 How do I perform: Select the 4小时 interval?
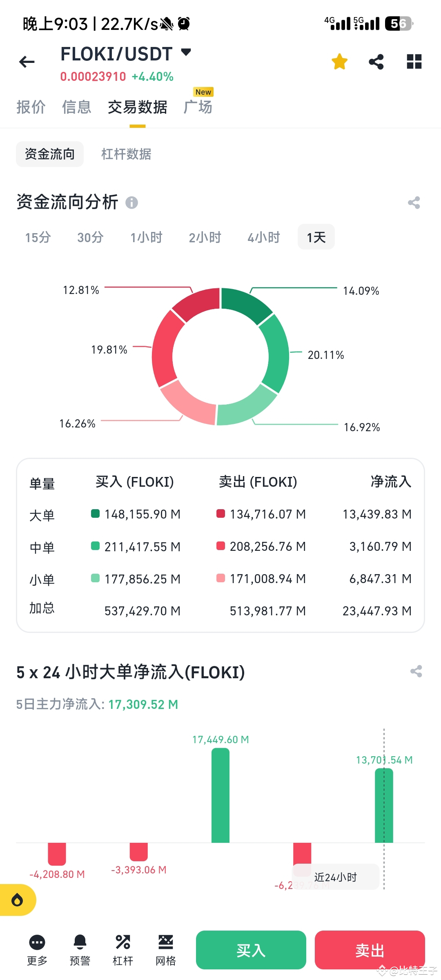click(x=263, y=237)
